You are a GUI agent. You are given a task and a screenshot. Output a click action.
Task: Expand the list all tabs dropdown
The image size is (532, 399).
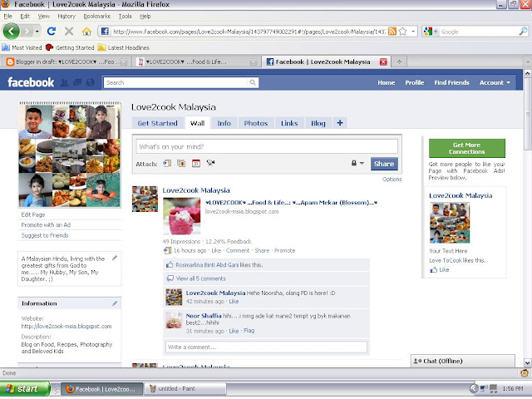pyautogui.click(x=528, y=62)
